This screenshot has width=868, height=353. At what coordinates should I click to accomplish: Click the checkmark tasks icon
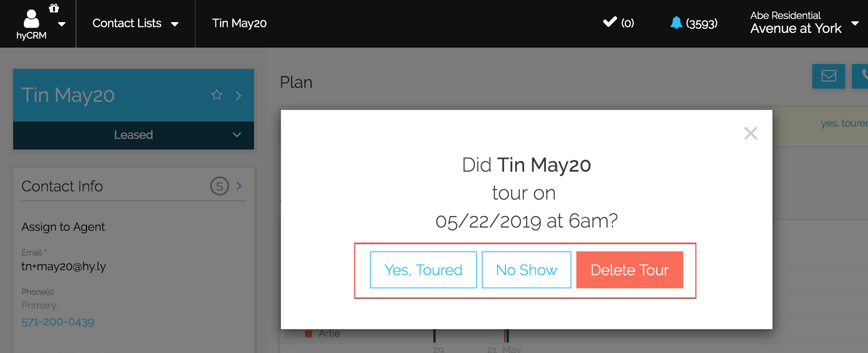pyautogui.click(x=610, y=22)
